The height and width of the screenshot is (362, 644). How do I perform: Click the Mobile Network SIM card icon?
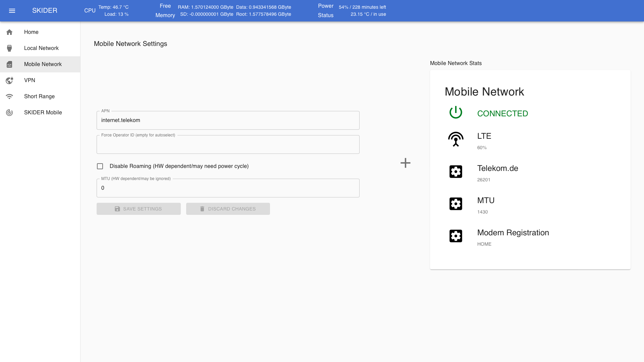point(9,64)
